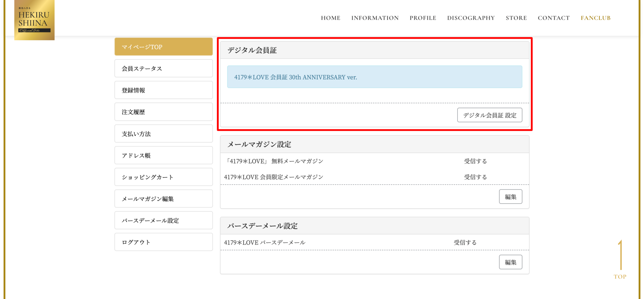
Task: Click デジタル会員証 設定 button
Action: coord(489,115)
